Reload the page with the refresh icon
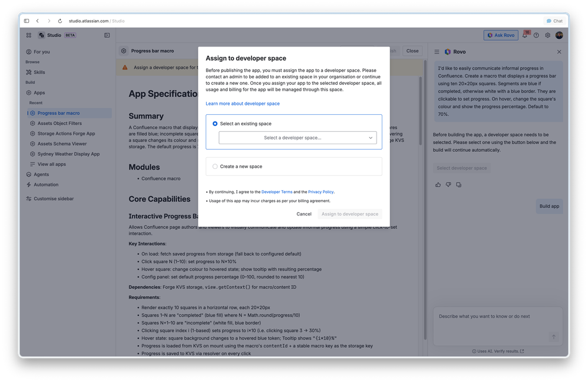The image size is (588, 382). 60,21
